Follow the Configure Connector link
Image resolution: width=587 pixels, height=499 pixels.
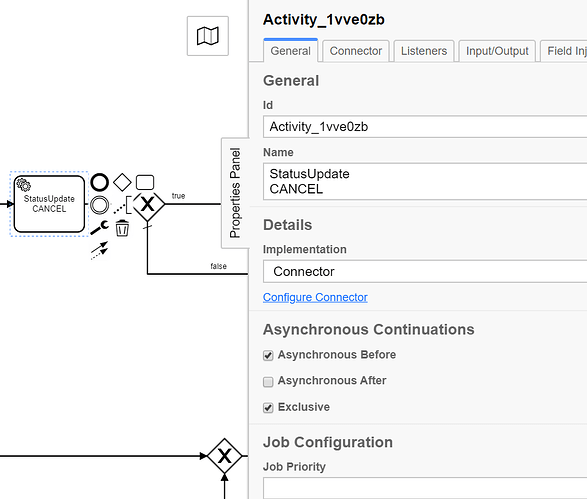[315, 297]
